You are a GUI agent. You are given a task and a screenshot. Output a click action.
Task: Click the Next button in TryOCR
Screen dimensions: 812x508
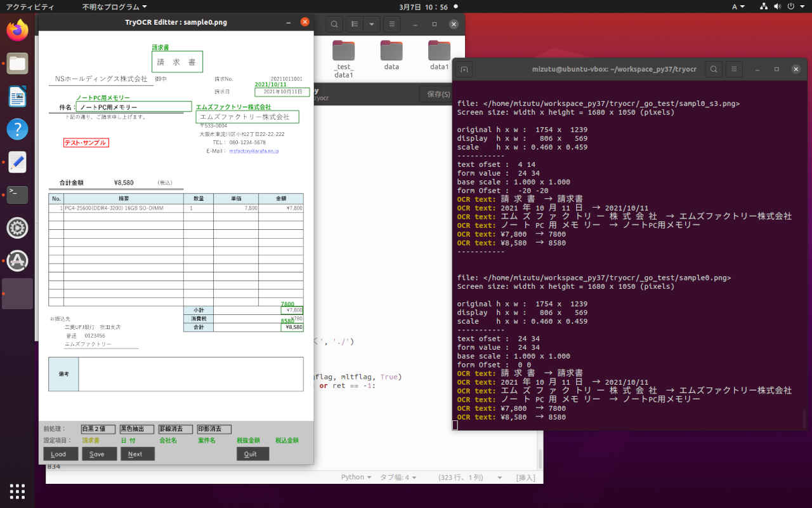pos(137,454)
